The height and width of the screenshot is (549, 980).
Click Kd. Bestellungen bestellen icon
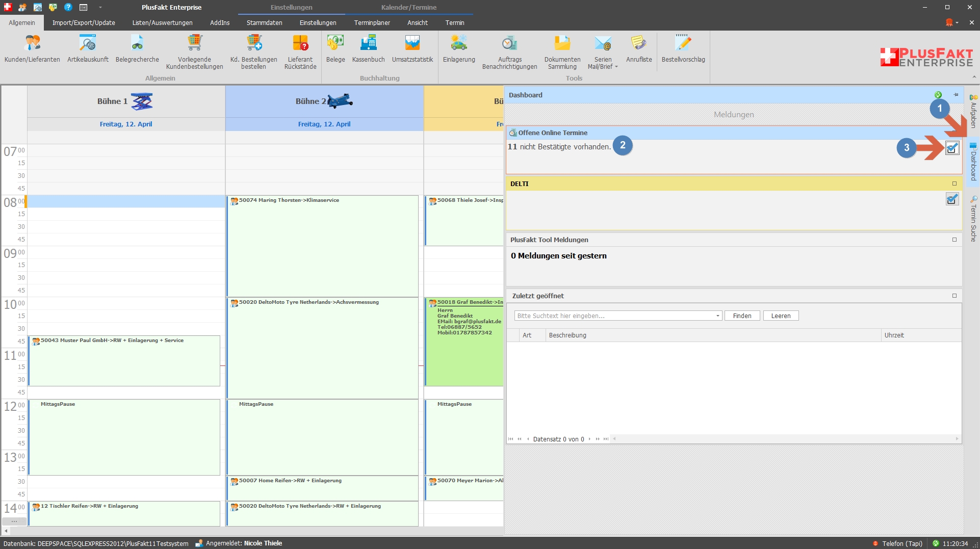(253, 53)
